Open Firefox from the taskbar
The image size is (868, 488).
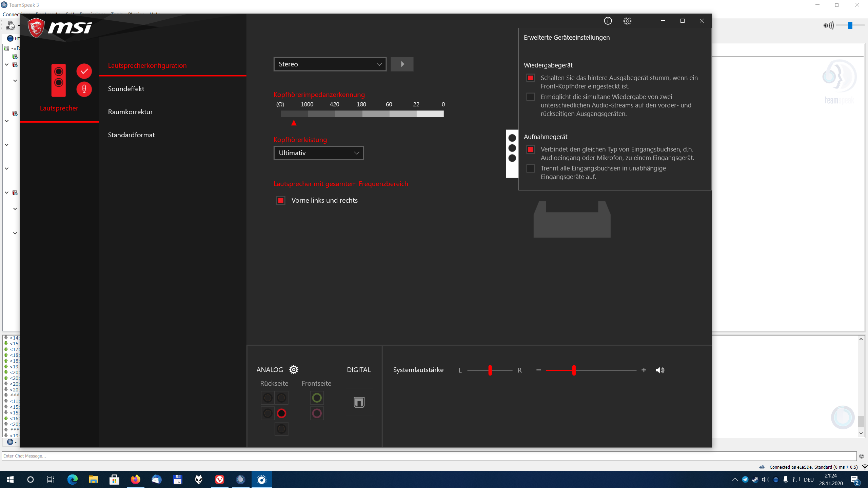click(135, 480)
